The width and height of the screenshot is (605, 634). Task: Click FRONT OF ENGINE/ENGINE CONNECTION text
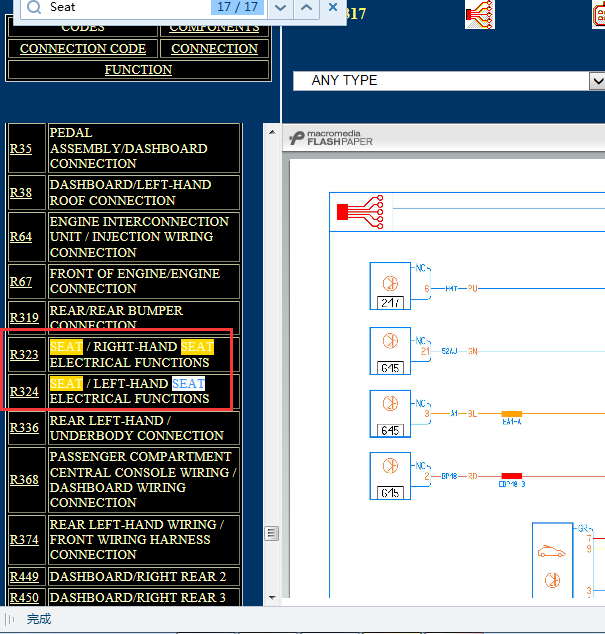[x=135, y=281]
